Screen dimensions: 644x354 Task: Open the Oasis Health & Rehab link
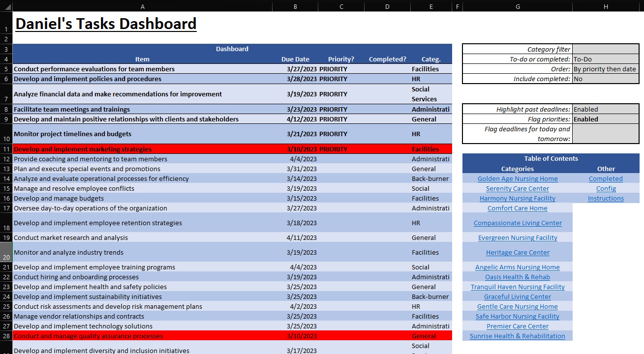click(x=517, y=277)
